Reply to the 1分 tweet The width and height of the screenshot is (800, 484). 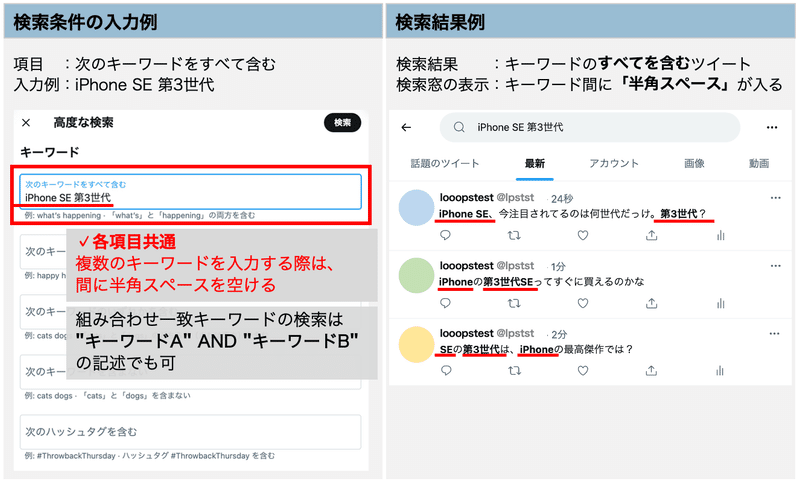tap(445, 303)
